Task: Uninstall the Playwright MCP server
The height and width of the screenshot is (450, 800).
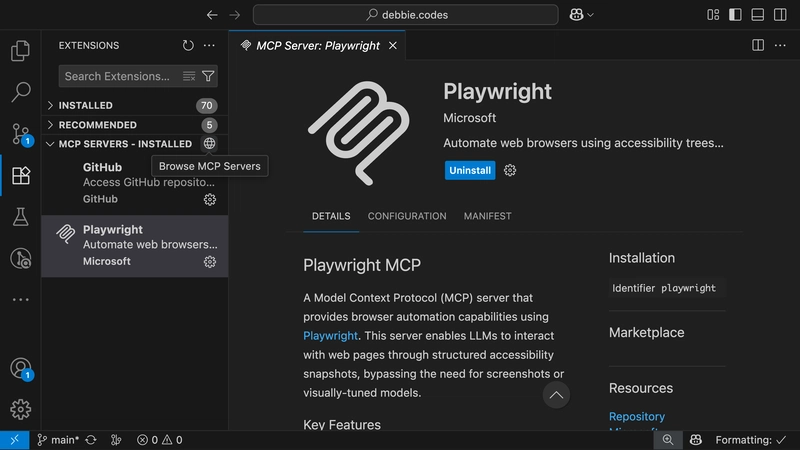Action: pos(470,170)
